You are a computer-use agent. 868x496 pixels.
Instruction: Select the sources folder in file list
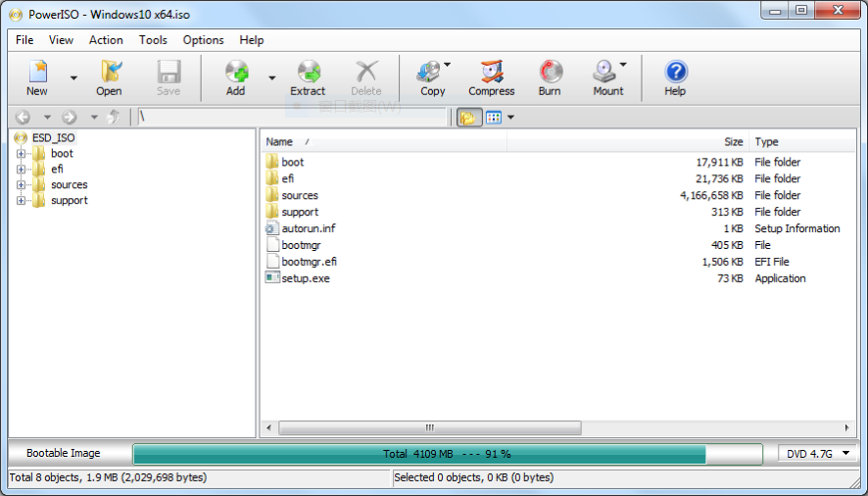(x=300, y=195)
